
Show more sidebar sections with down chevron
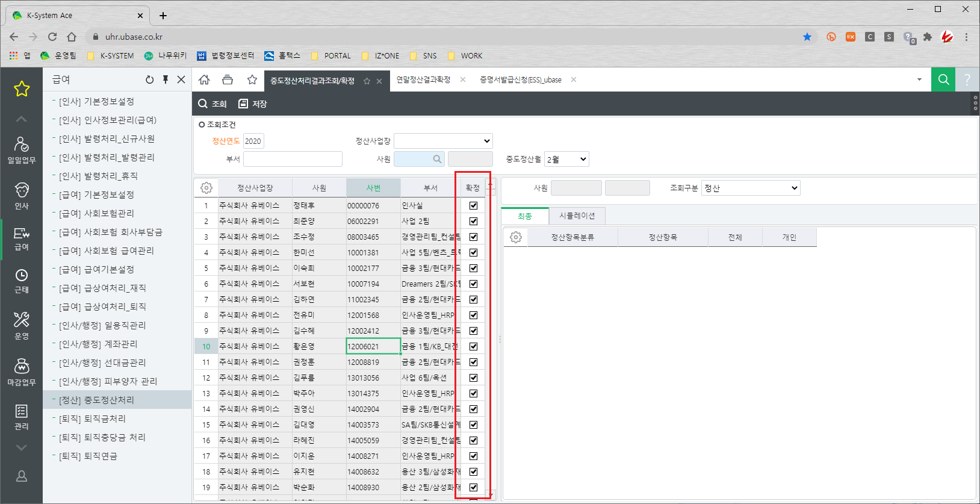pyautogui.click(x=22, y=447)
